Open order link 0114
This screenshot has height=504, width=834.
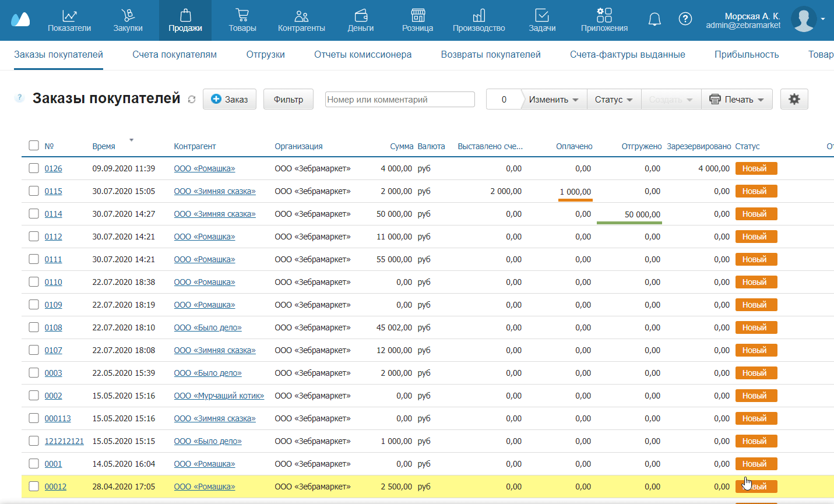(53, 214)
